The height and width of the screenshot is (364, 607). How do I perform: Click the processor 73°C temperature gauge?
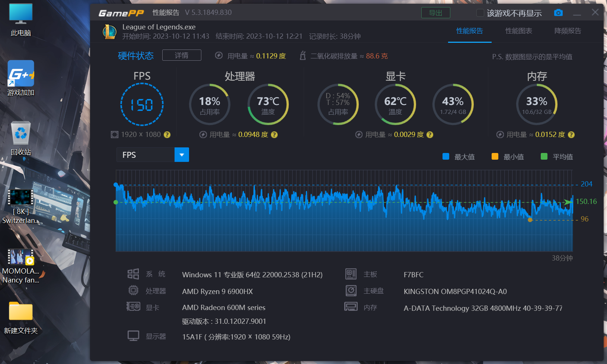pyautogui.click(x=268, y=105)
